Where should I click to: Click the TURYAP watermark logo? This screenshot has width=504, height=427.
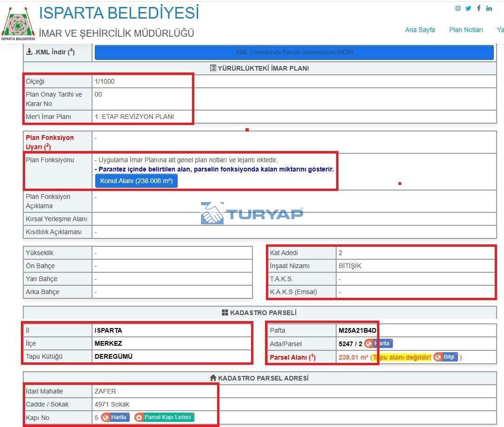pyautogui.click(x=252, y=213)
